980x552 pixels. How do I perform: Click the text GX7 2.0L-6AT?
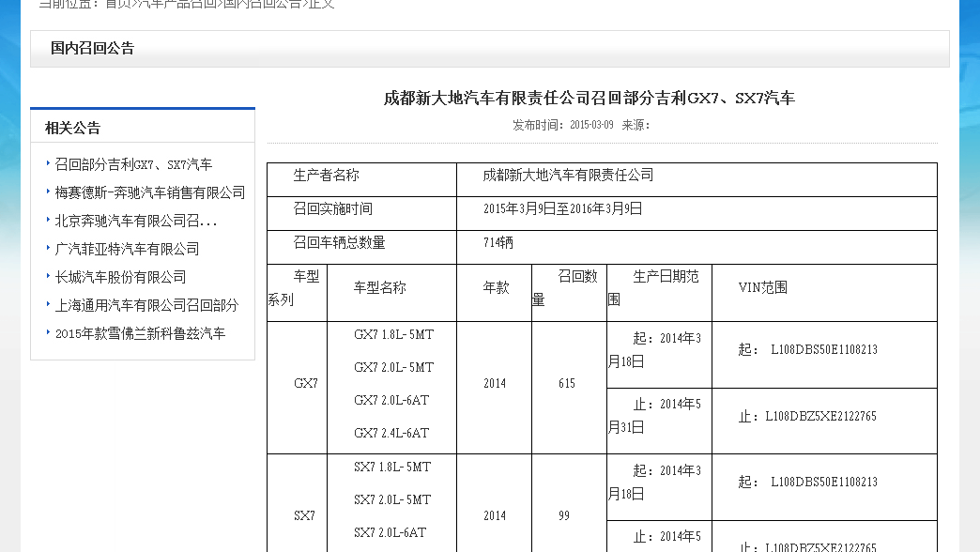pyautogui.click(x=391, y=401)
